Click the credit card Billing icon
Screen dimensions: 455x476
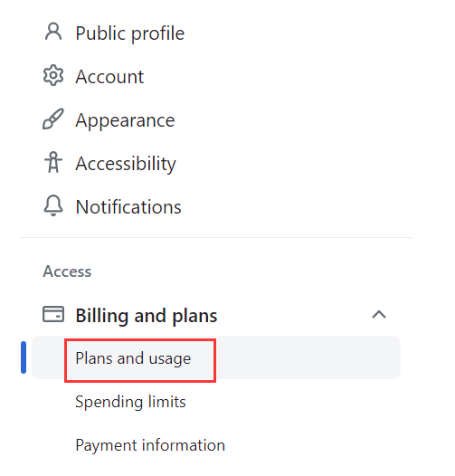(x=53, y=314)
